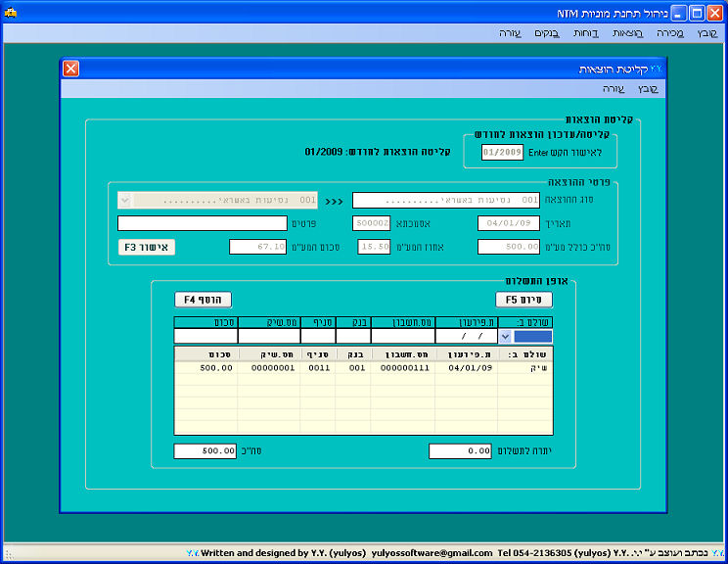Click the סוג ההוצאה expense type field
This screenshot has width=728, height=564.
(x=446, y=200)
